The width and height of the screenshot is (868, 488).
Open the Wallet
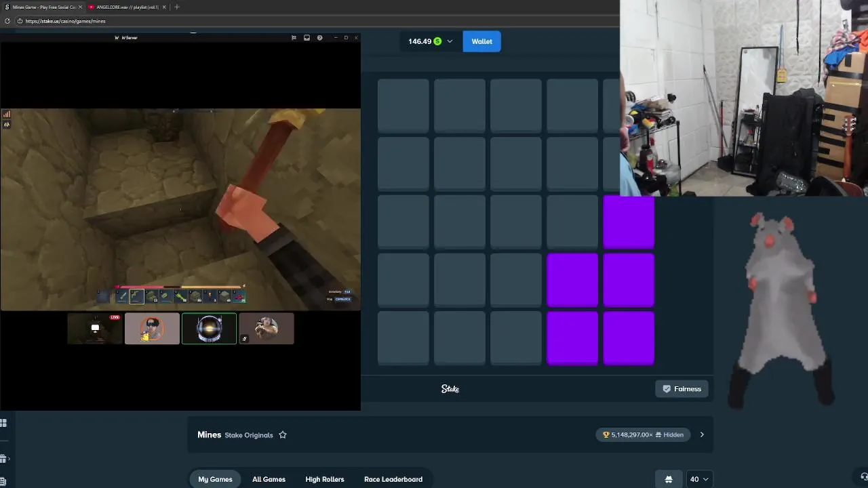pos(482,41)
